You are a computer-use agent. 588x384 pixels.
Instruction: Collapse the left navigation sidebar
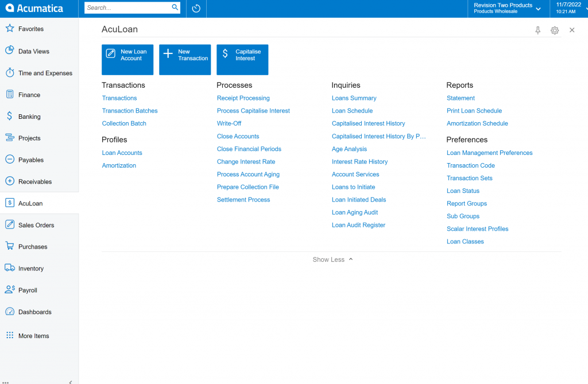[x=70, y=381]
